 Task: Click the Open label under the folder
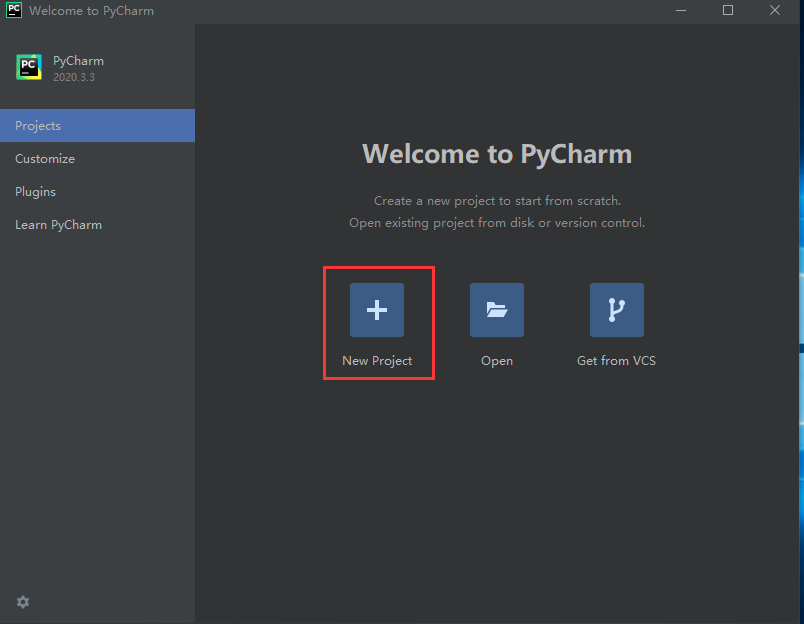click(x=497, y=361)
